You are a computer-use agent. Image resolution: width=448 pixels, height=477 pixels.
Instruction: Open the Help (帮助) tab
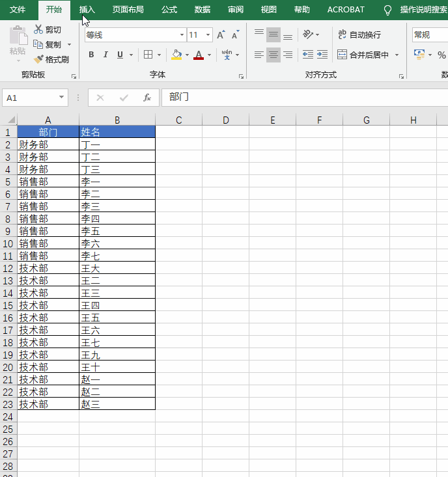click(x=302, y=10)
